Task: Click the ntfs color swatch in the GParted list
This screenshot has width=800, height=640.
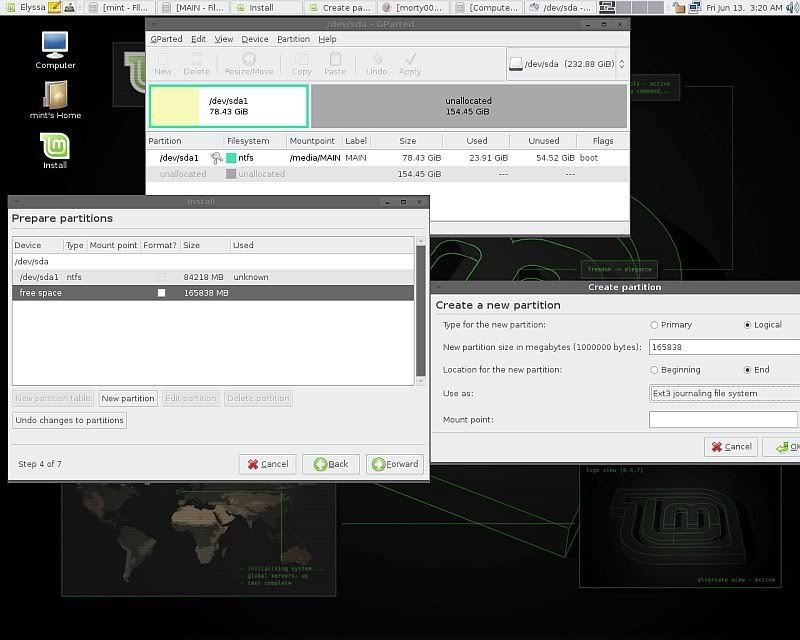Action: pyautogui.click(x=231, y=158)
